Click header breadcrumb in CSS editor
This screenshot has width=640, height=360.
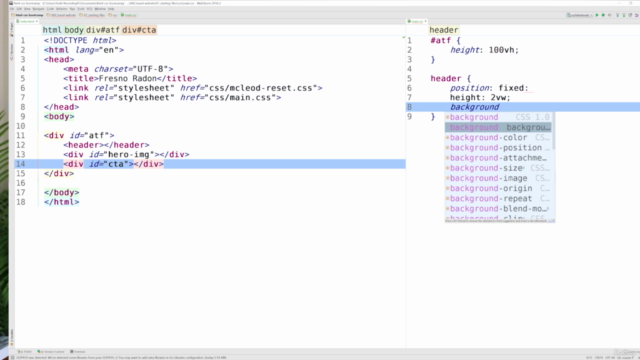pos(444,30)
